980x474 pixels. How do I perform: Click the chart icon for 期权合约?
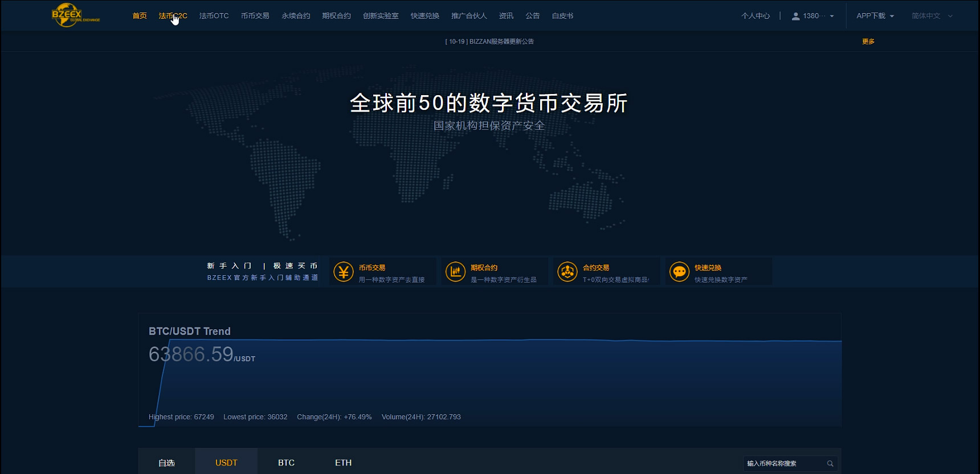click(x=455, y=272)
